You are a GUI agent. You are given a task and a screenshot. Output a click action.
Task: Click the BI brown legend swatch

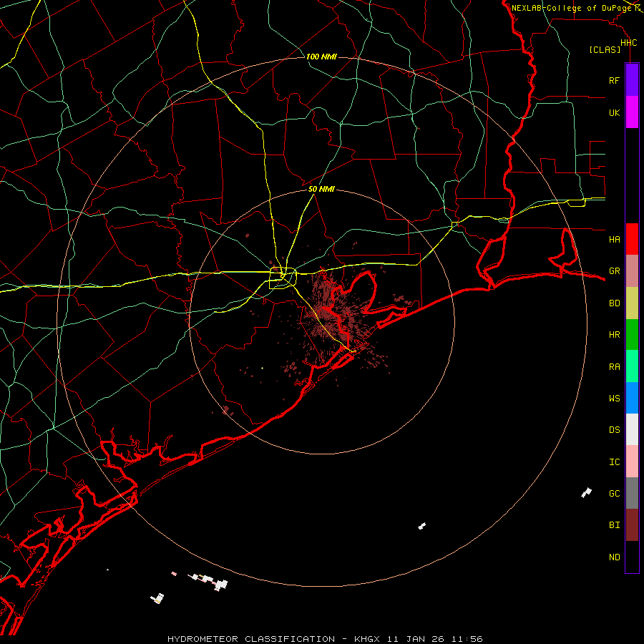point(632,525)
